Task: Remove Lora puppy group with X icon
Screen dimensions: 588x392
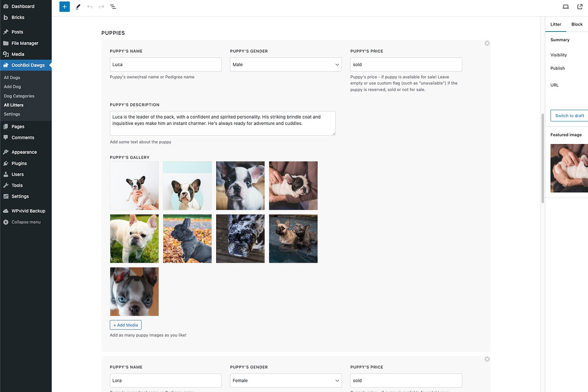Action: (487, 359)
